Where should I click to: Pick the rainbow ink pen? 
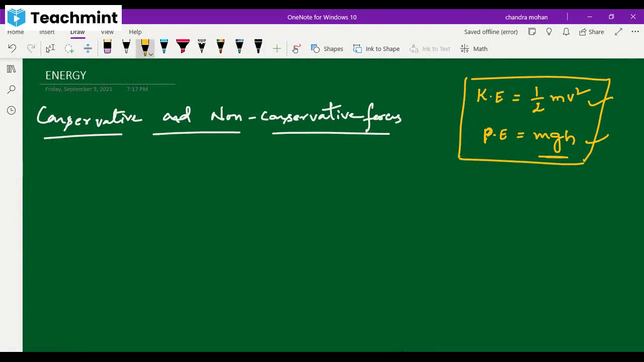click(x=220, y=47)
